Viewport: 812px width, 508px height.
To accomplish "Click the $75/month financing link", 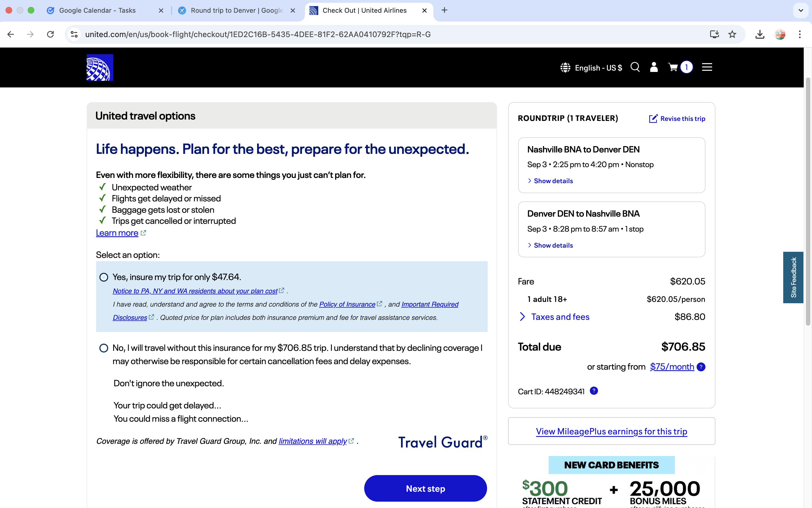I will tap(672, 367).
